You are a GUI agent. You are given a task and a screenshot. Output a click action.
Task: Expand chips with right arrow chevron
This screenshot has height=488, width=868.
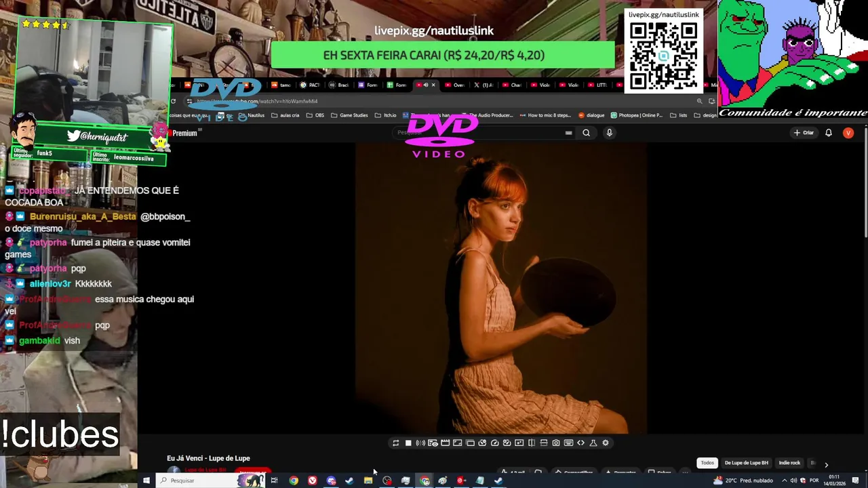point(826,464)
